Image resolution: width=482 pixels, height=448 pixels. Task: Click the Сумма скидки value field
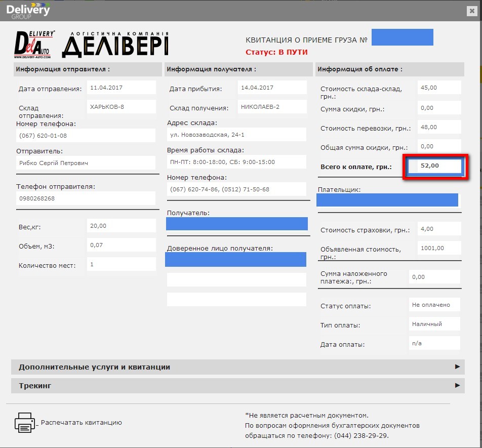pyautogui.click(x=439, y=108)
